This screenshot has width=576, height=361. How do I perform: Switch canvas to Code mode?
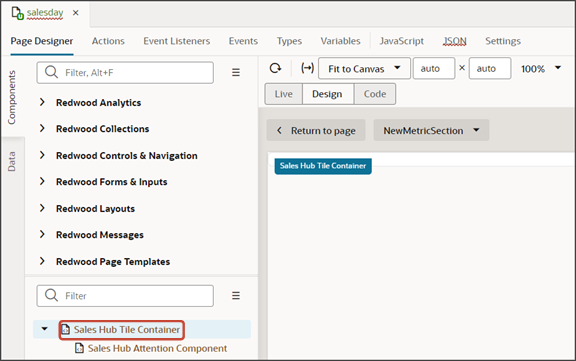point(375,94)
